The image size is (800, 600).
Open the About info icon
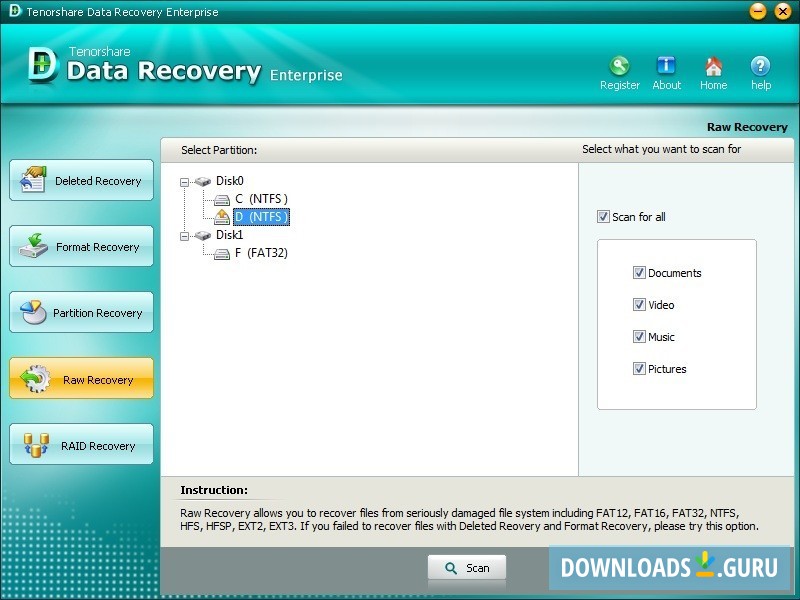[x=666, y=66]
